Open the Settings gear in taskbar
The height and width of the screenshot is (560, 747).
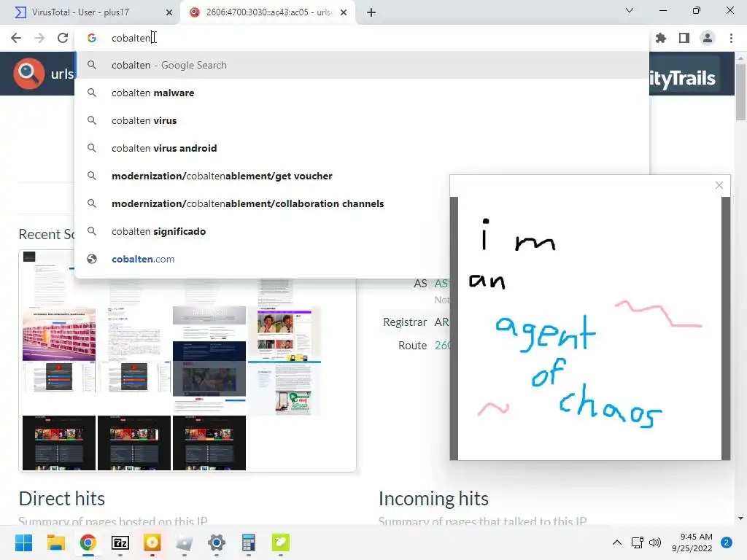[216, 542]
